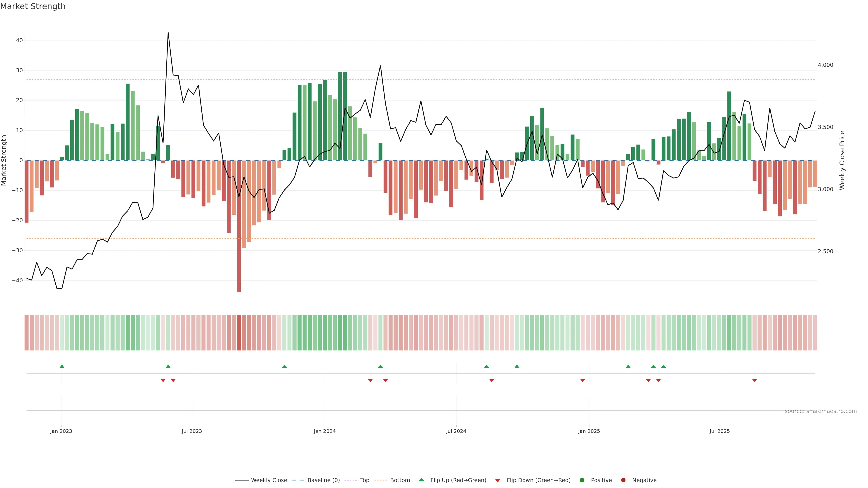Click the red flip-down marker just before Jan 2025
Viewport: 868px width, 488px height.
[583, 380]
